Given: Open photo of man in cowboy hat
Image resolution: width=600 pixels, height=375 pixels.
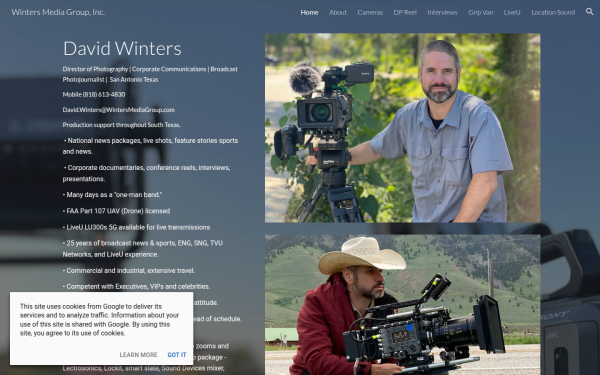Looking at the screenshot, I should [403, 305].
